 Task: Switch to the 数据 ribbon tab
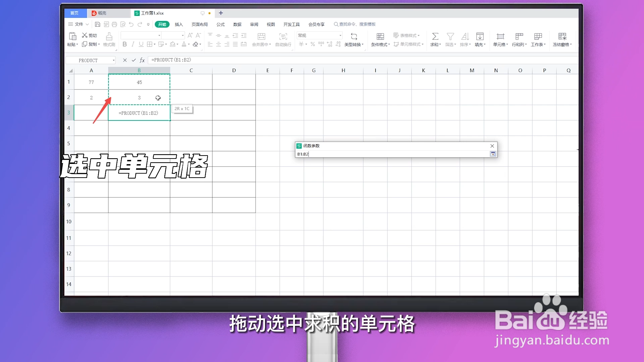coord(237,24)
